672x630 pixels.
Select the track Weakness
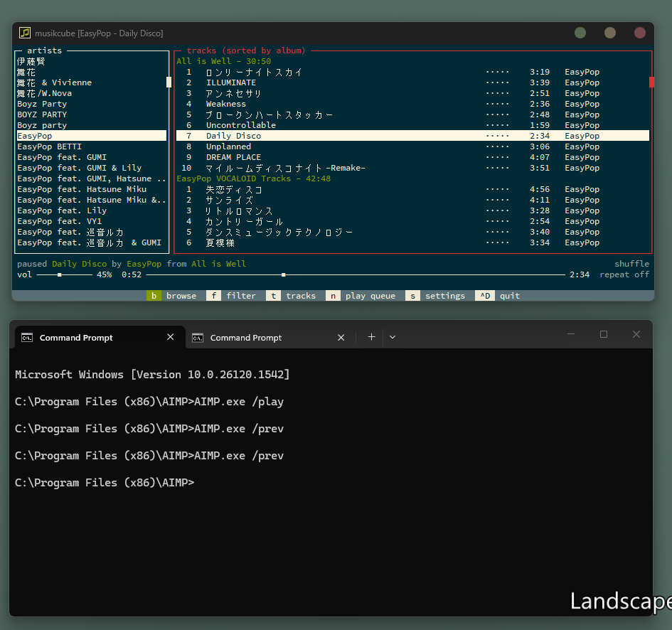pyautogui.click(x=412, y=104)
